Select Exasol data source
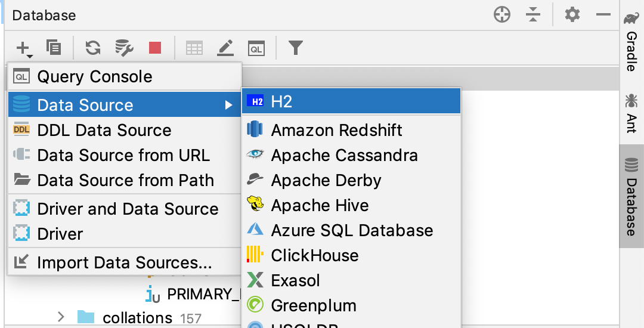The width and height of the screenshot is (644, 328). [x=351, y=280]
